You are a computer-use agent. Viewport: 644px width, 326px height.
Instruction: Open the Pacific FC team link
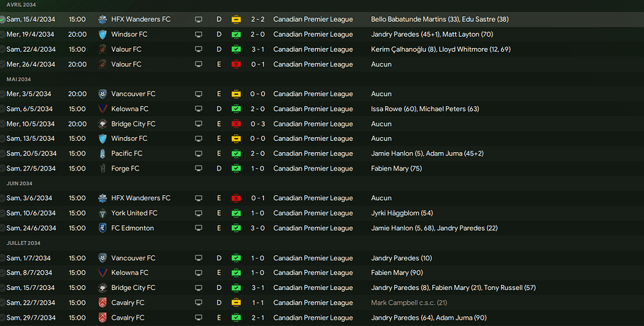click(127, 153)
